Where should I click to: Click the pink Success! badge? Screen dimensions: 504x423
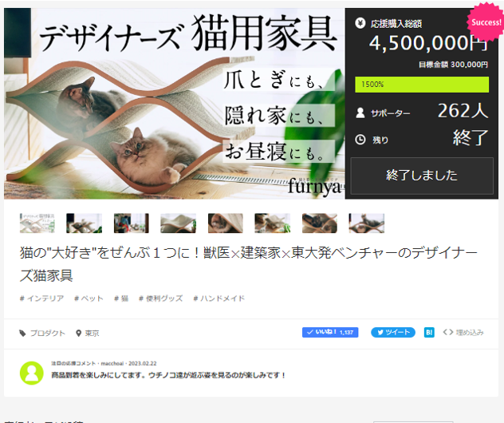(x=486, y=22)
